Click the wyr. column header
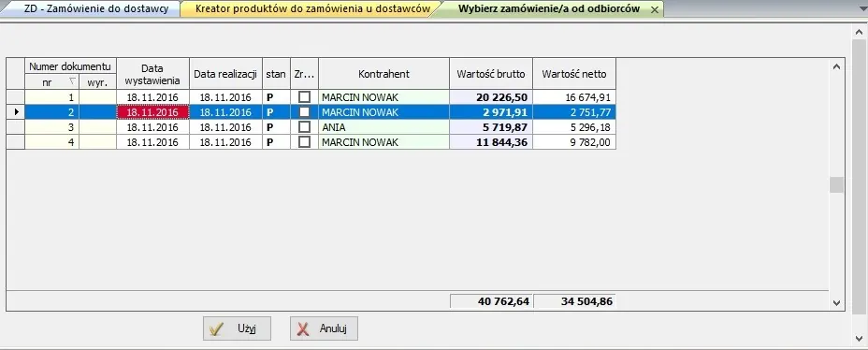868x350 pixels. [x=97, y=82]
